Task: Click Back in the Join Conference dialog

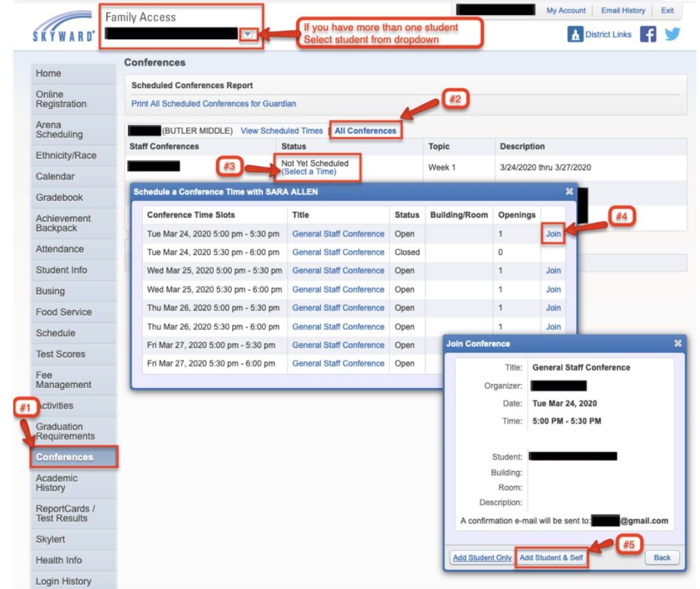Action: [662, 558]
